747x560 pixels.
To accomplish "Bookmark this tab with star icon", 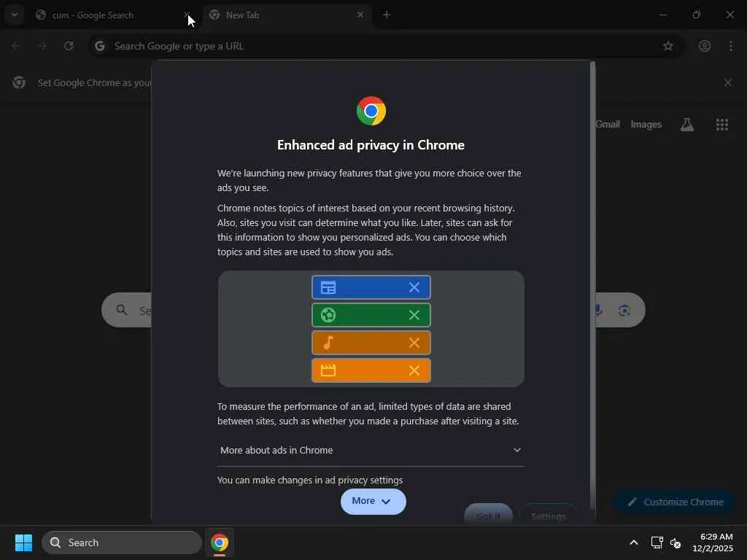I will pyautogui.click(x=668, y=46).
